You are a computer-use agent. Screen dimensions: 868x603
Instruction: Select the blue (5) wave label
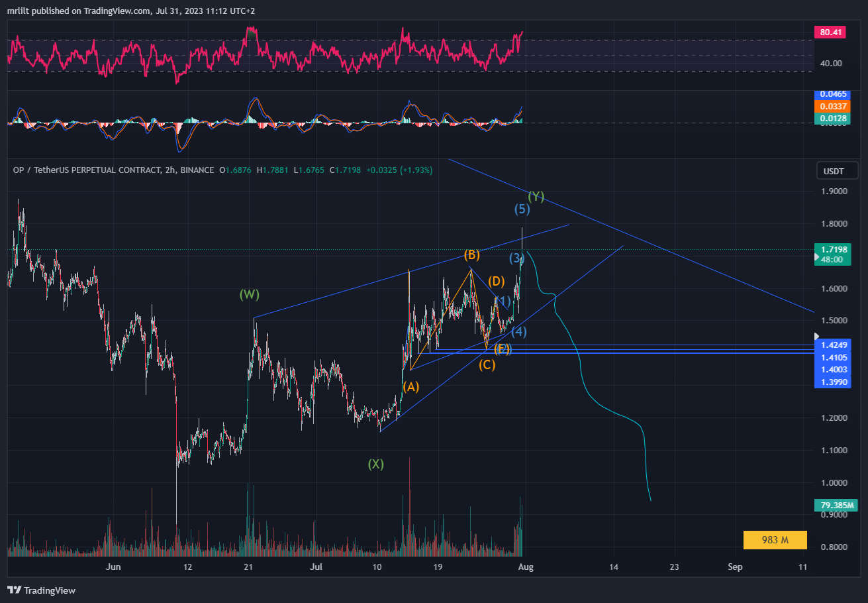pyautogui.click(x=522, y=209)
